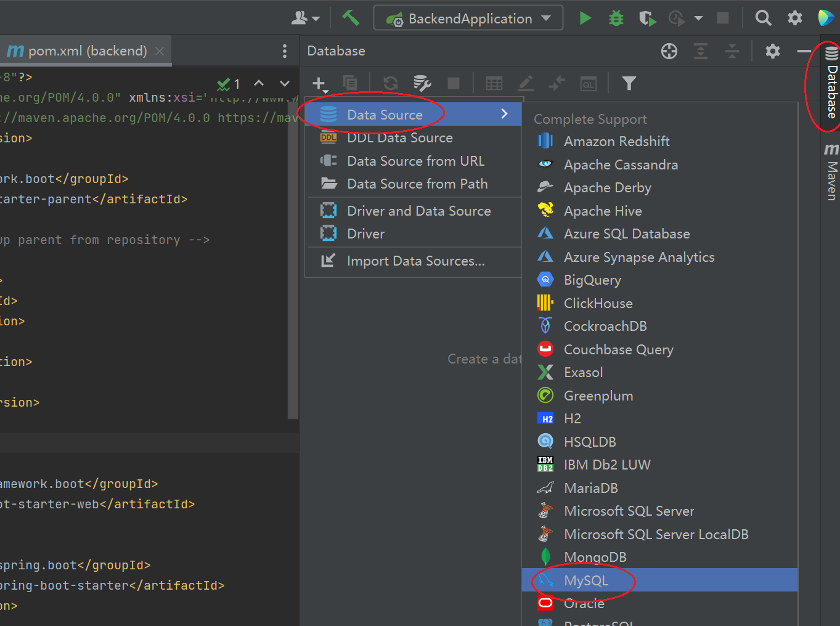Image resolution: width=840 pixels, height=626 pixels.
Task: Click the Stop square button in toolbar
Action: [723, 18]
